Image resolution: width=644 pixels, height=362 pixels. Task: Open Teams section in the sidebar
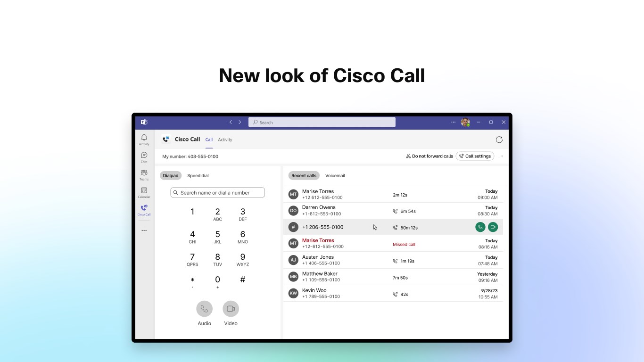[144, 175]
